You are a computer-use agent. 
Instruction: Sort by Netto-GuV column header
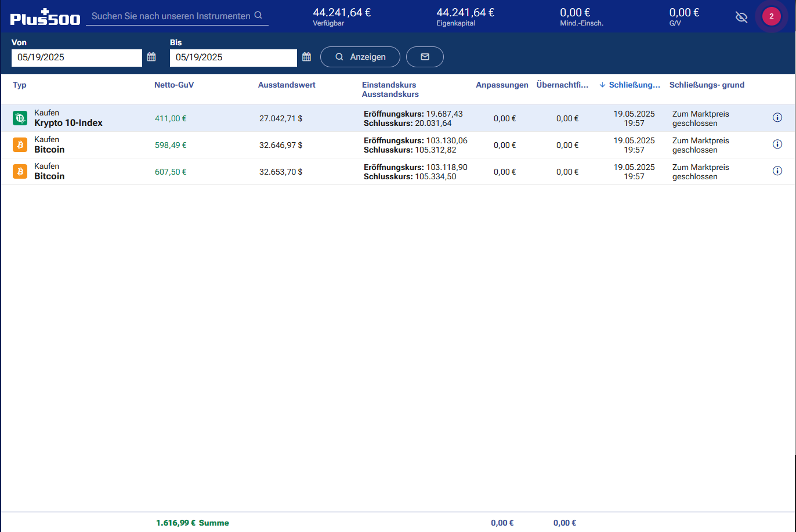click(174, 85)
